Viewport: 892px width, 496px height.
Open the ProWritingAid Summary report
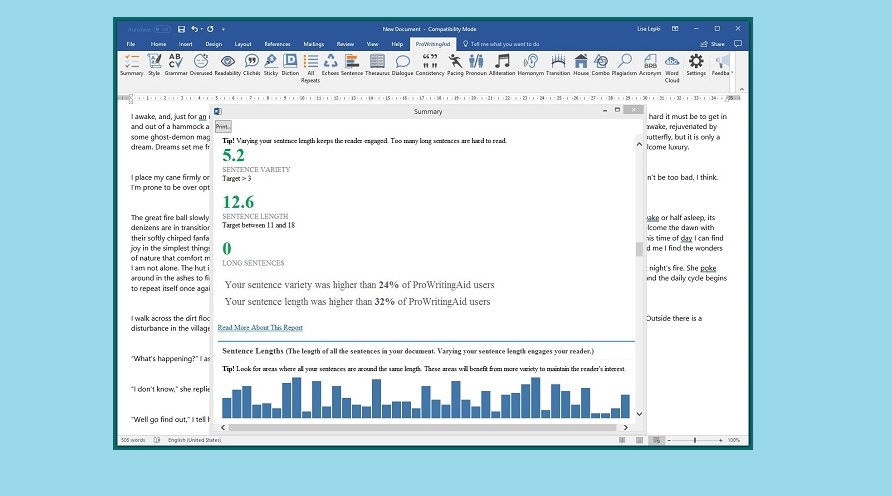coord(131,65)
